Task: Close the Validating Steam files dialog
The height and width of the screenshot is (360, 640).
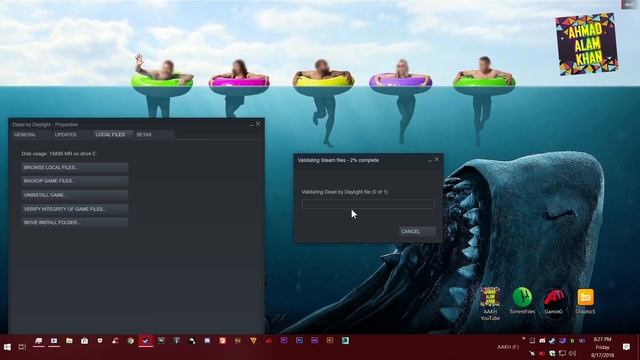Action: [437, 160]
